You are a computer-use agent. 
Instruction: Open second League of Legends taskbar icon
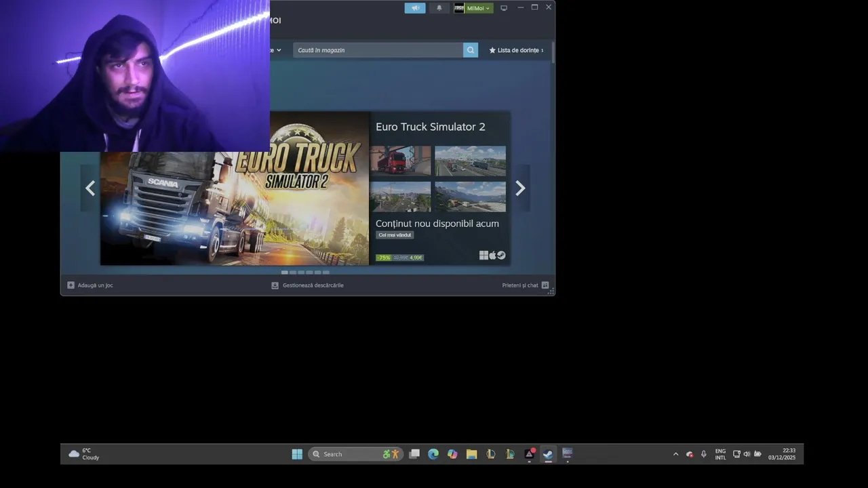[x=510, y=454]
